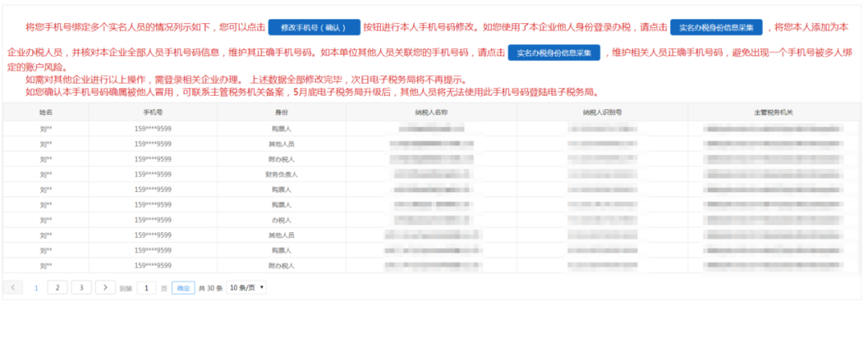Click the 纳税人名称 column header
Screen dimensions: 868x352
(x=431, y=113)
